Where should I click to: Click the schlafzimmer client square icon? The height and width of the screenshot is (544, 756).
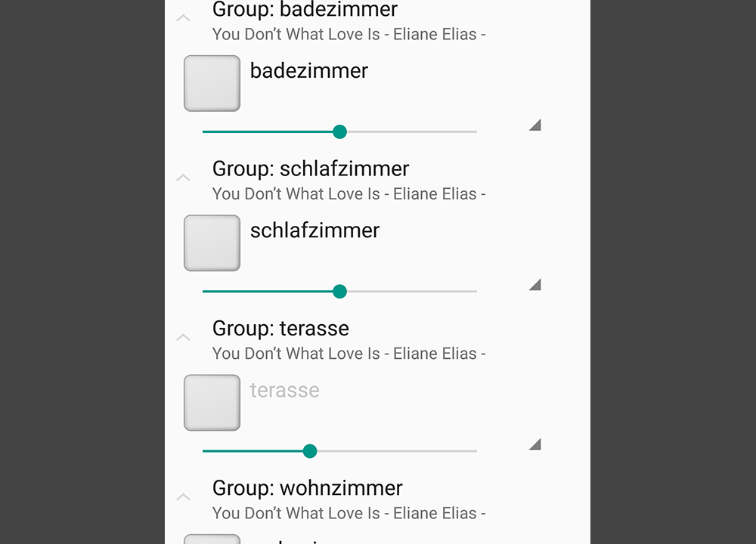coord(212,243)
